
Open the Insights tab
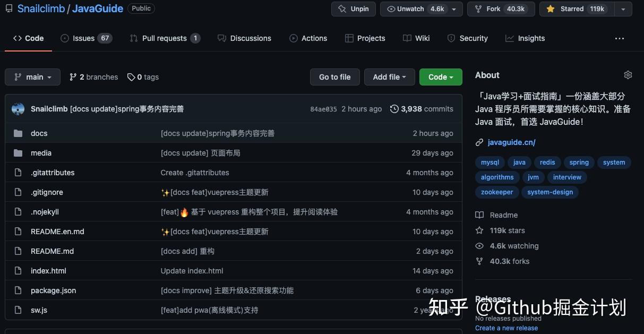coord(525,38)
